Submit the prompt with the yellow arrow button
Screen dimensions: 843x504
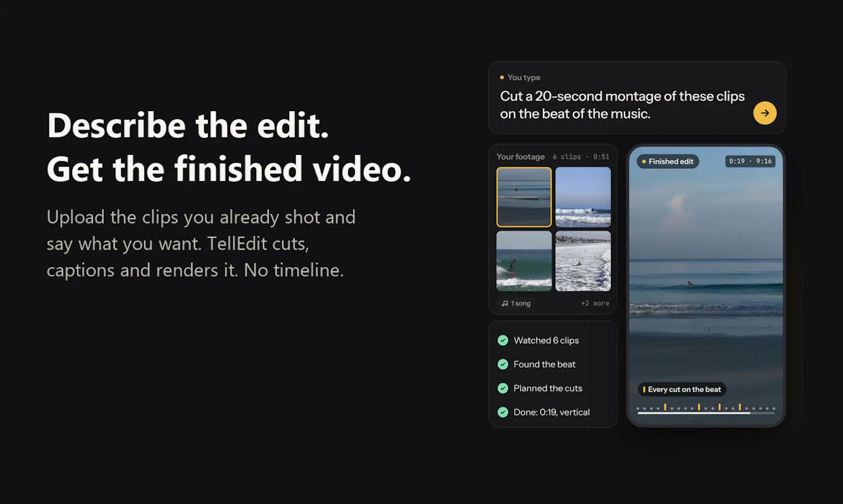tap(764, 113)
